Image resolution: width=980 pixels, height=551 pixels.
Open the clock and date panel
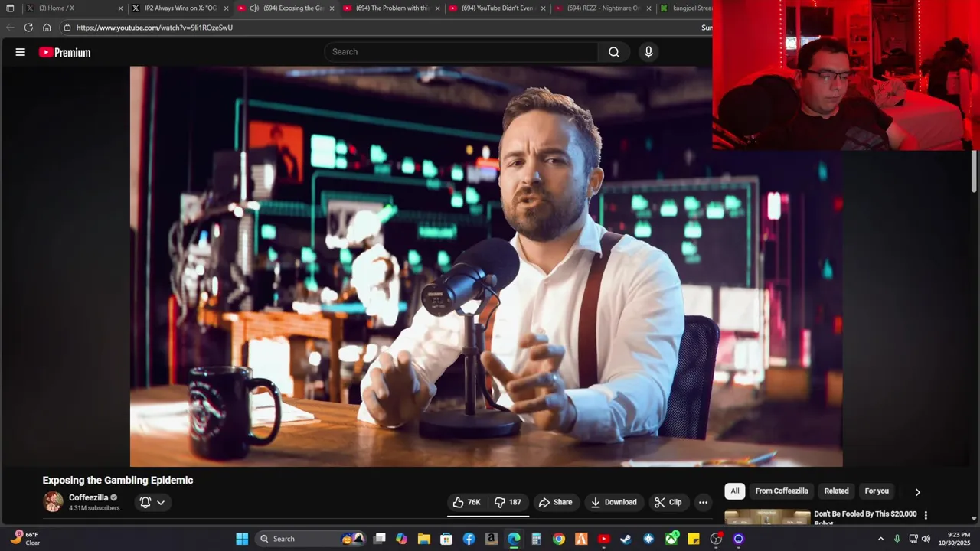[x=959, y=539]
